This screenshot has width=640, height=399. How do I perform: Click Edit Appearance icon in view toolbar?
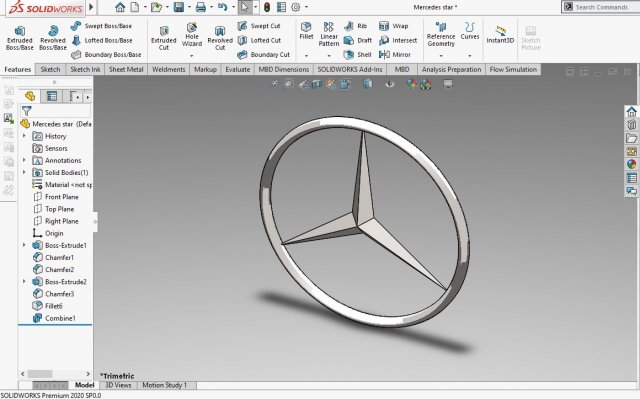point(411,84)
